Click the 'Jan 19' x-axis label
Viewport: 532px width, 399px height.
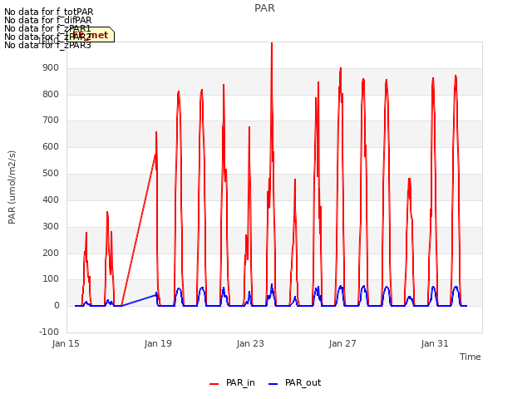coord(158,343)
